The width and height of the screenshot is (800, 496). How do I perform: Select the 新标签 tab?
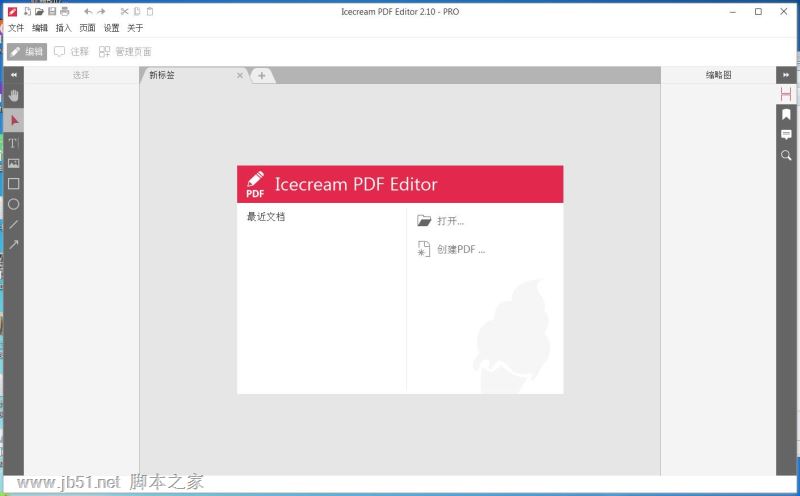(x=194, y=76)
